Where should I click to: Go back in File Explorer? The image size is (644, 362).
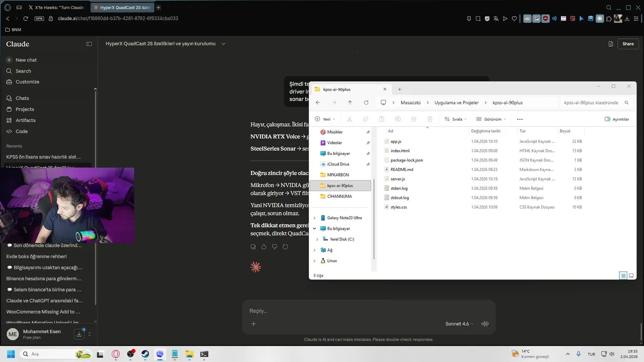click(x=318, y=103)
